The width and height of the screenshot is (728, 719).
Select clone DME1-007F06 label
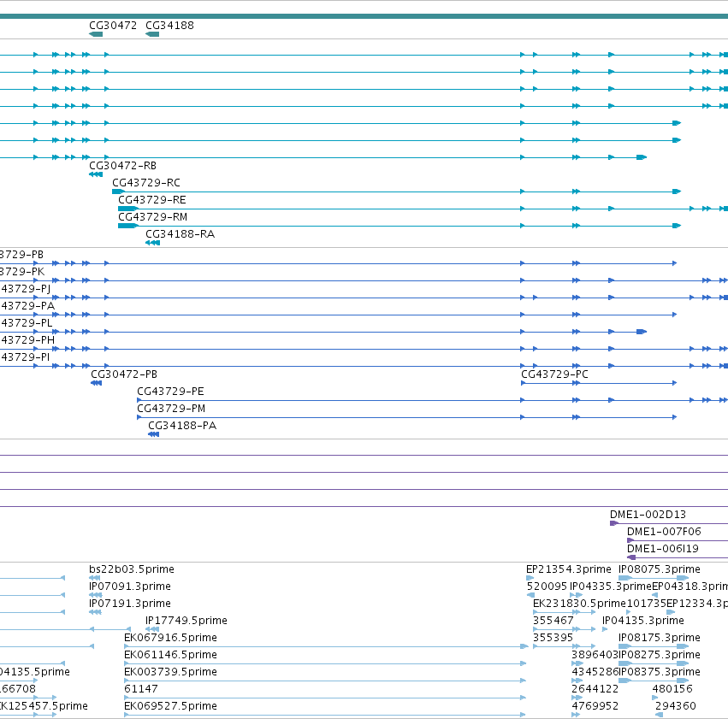pyautogui.click(x=664, y=532)
